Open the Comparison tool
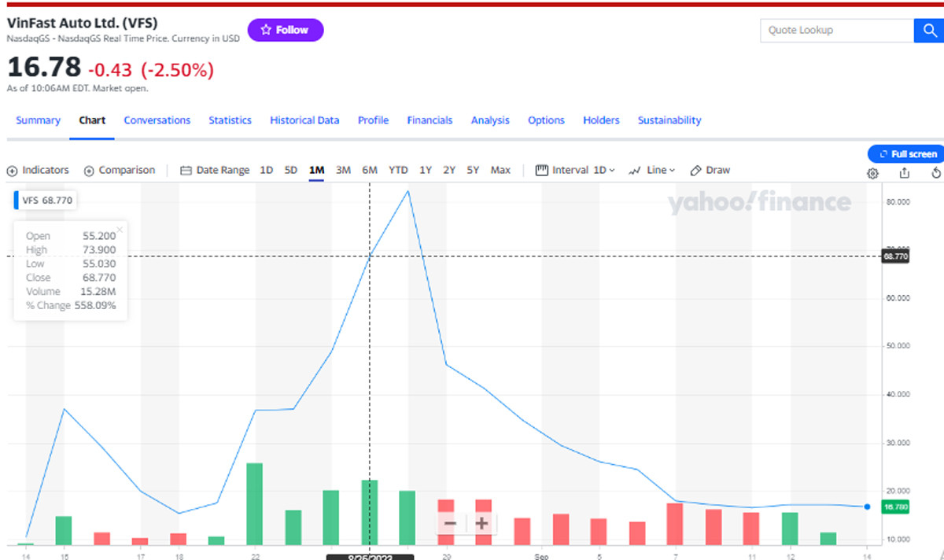 coord(120,170)
